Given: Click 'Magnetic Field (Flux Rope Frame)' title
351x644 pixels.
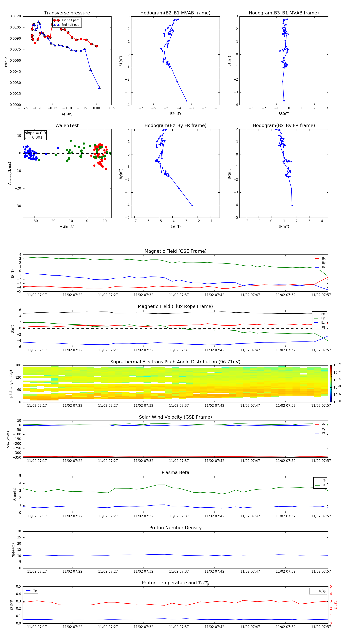Looking at the screenshot, I should (x=175, y=307).
